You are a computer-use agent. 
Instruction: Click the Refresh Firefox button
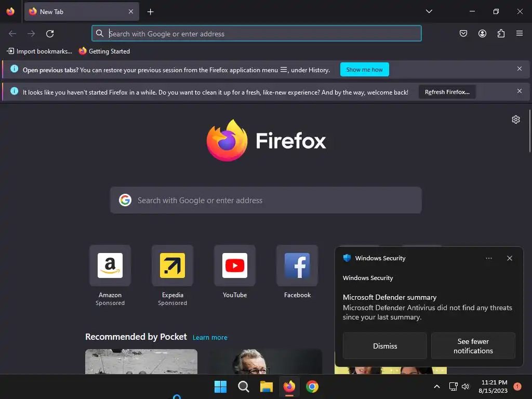pos(447,92)
